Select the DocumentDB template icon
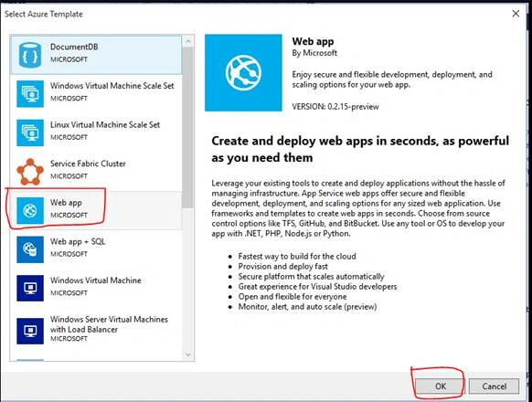 coord(30,55)
